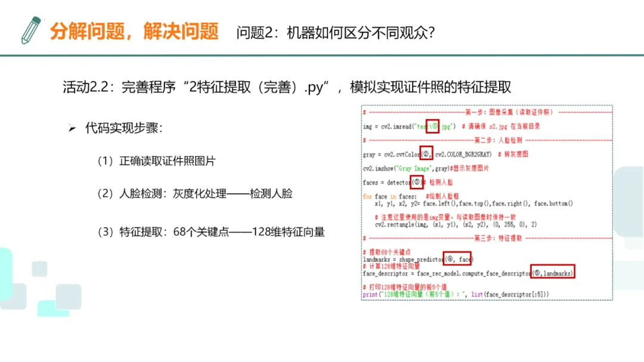The width and height of the screenshot is (644, 362).
Task: Select step (1) 正确读取证件照图片
Action: point(156,161)
